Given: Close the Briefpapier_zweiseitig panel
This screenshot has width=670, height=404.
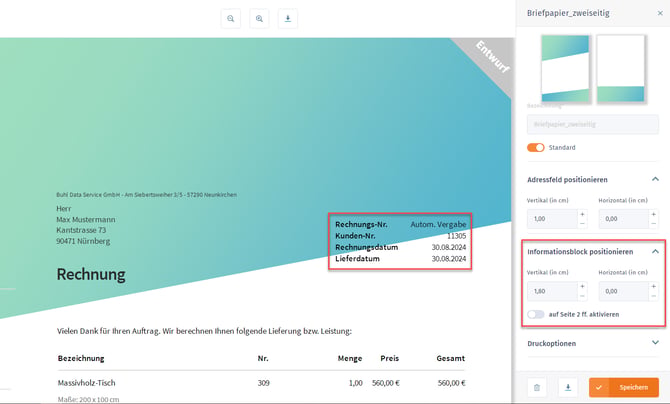Looking at the screenshot, I should coord(660,13).
